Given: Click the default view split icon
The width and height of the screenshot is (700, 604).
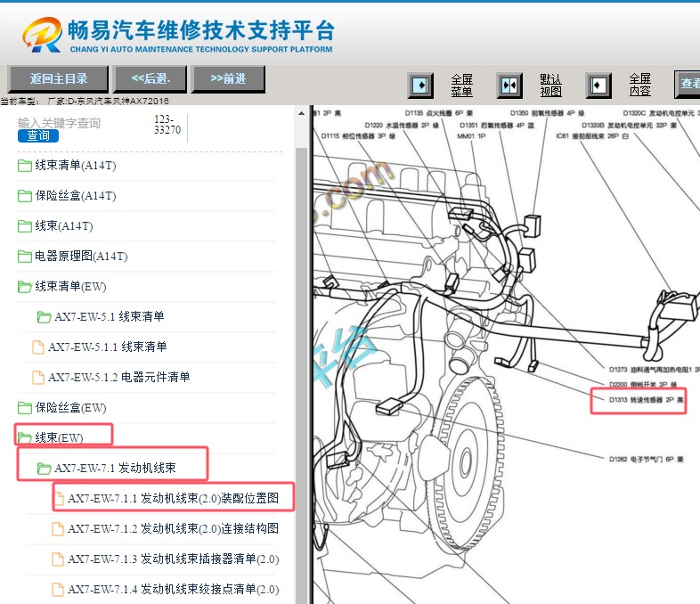Looking at the screenshot, I should (x=509, y=85).
